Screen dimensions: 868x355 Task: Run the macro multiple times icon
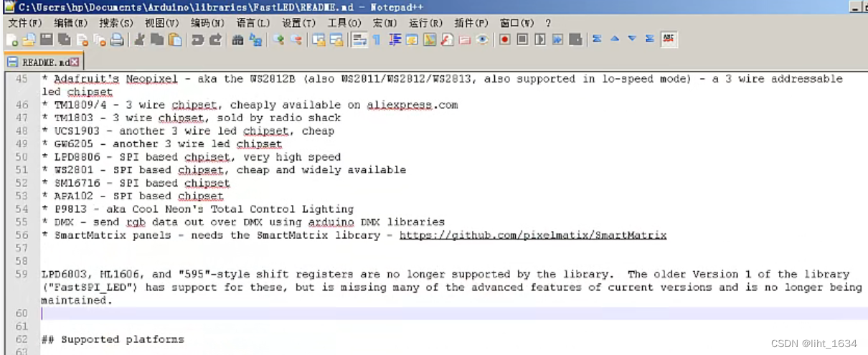click(557, 39)
